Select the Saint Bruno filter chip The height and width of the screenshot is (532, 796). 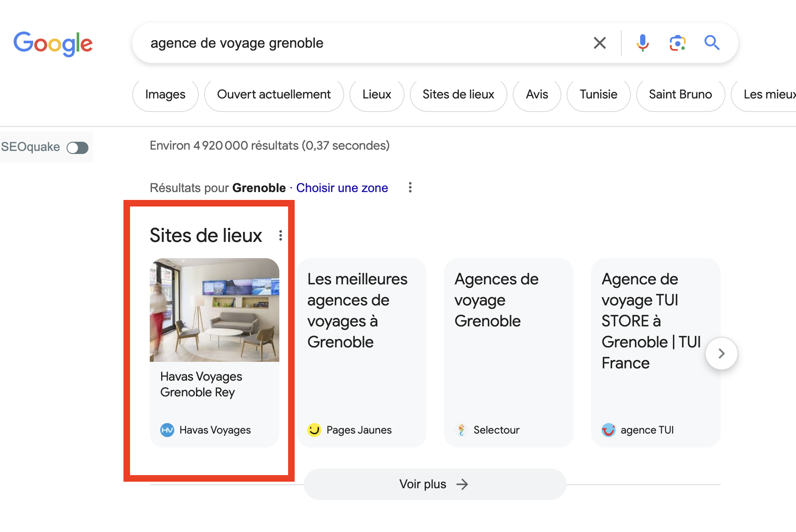pyautogui.click(x=680, y=94)
